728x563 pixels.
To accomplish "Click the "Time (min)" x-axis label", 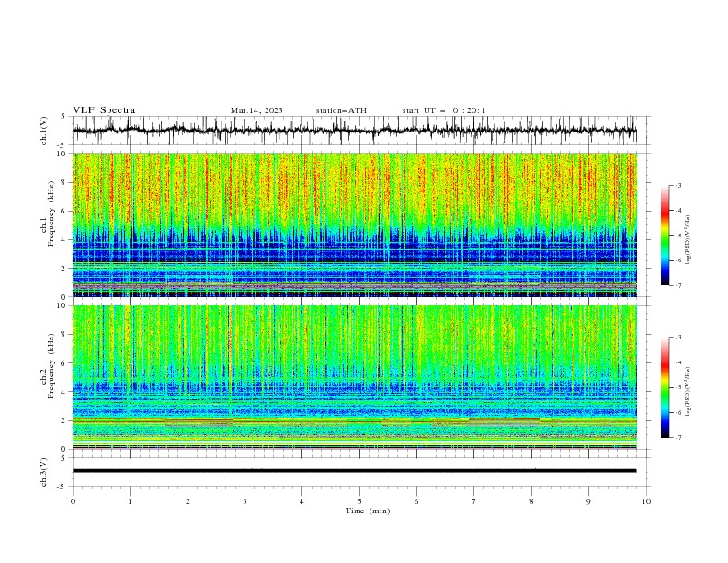I will point(368,511).
